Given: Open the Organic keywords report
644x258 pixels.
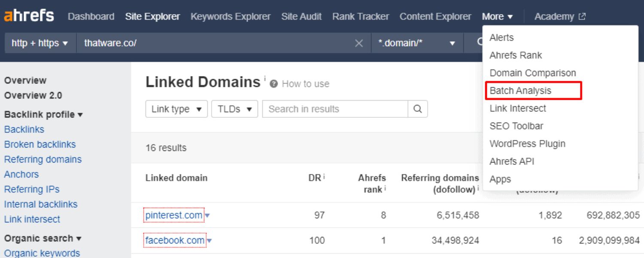Looking at the screenshot, I should (42, 253).
